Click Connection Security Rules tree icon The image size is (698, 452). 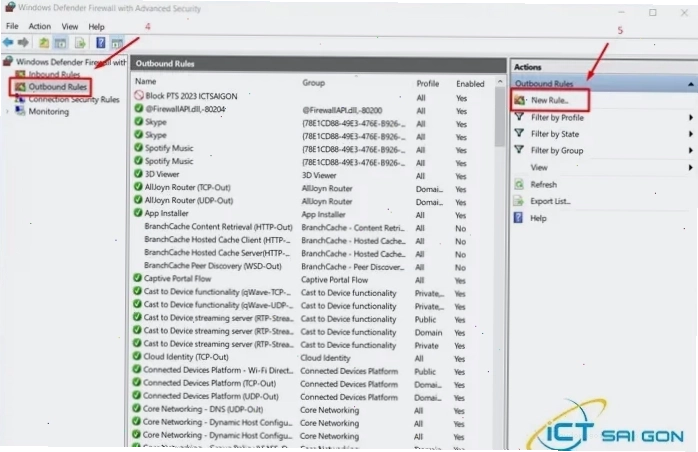click(x=20, y=99)
